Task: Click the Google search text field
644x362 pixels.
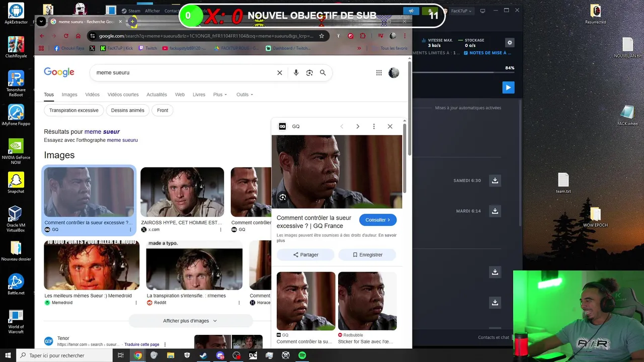Action: (x=184, y=73)
